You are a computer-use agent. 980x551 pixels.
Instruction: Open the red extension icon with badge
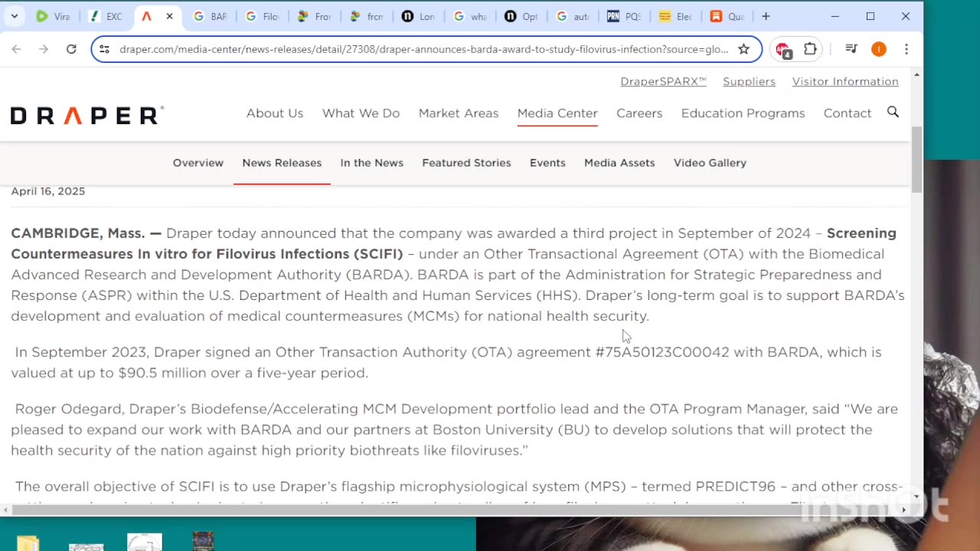coord(782,50)
